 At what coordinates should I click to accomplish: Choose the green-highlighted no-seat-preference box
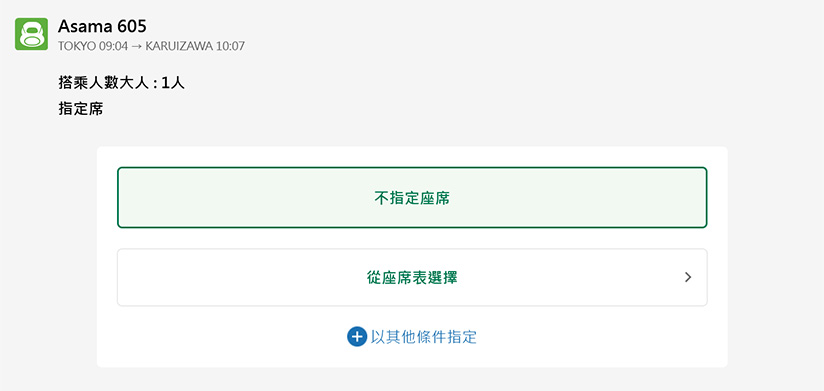(412, 198)
